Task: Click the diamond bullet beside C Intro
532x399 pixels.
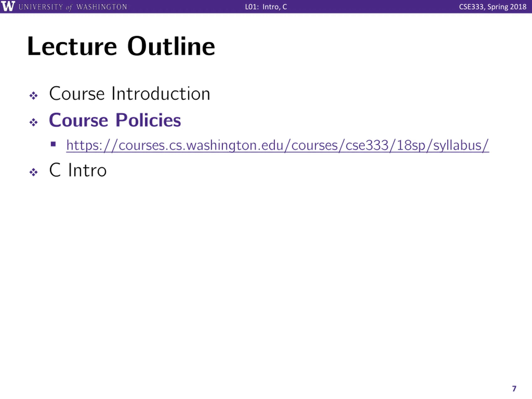Action: [x=33, y=172]
